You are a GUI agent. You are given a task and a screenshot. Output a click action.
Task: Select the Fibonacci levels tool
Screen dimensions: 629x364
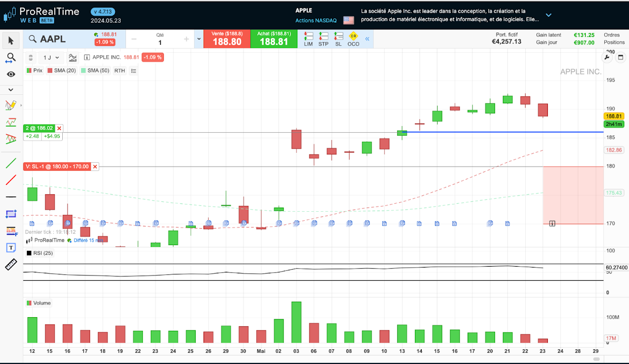point(11,231)
